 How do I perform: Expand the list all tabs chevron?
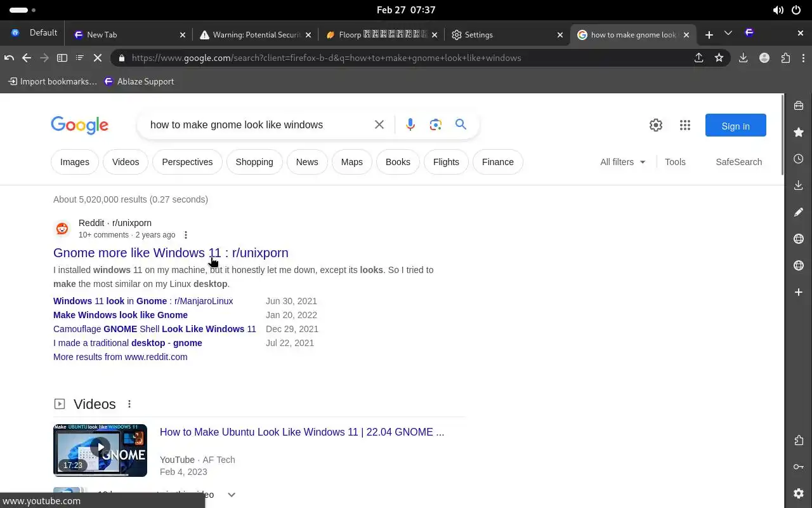(x=728, y=33)
